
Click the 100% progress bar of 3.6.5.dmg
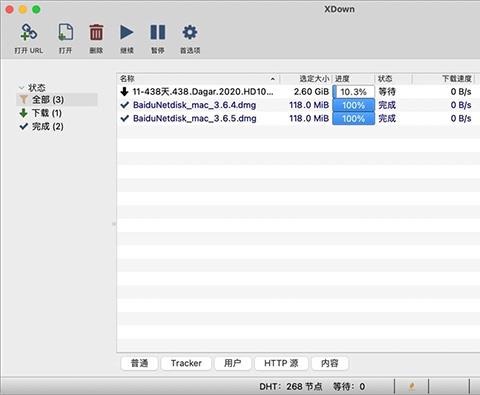(x=354, y=119)
